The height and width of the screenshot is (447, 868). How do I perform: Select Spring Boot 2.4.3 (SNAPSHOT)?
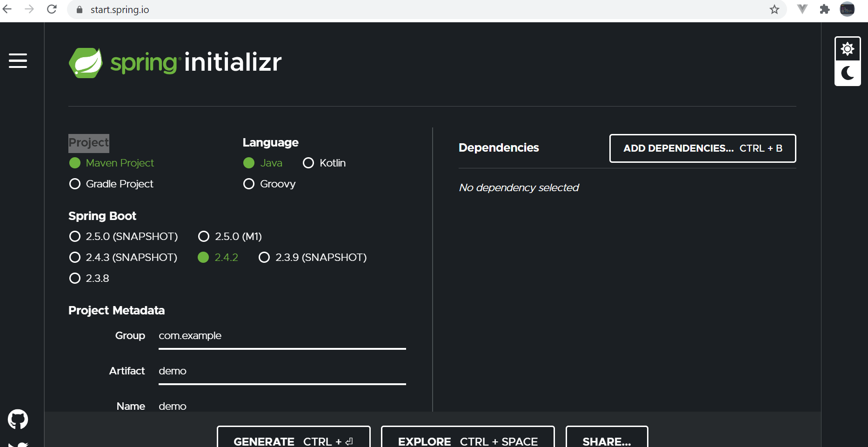point(123,257)
